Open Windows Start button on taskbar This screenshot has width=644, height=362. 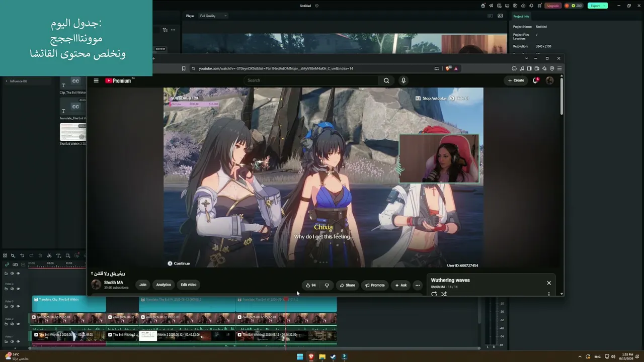point(300,357)
